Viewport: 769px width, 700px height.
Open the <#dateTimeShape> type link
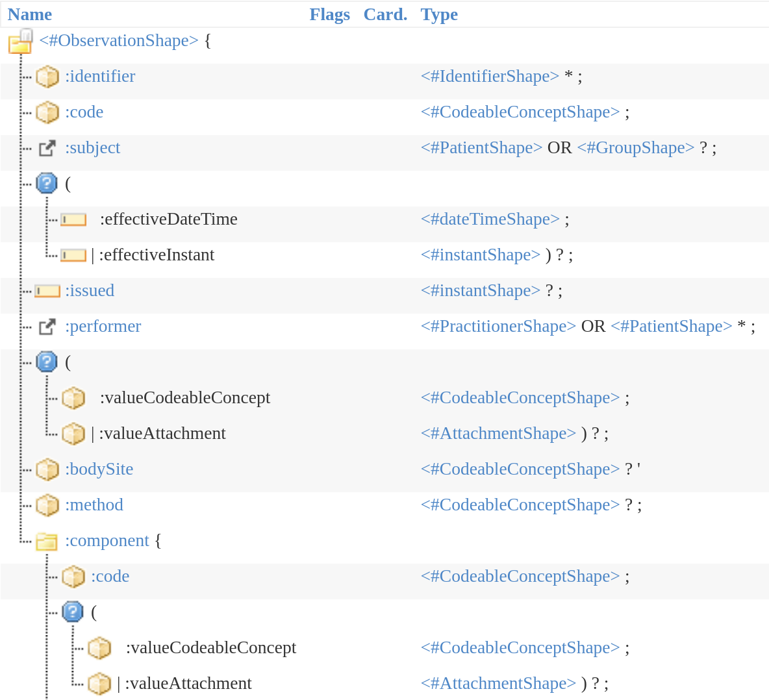tap(490, 219)
